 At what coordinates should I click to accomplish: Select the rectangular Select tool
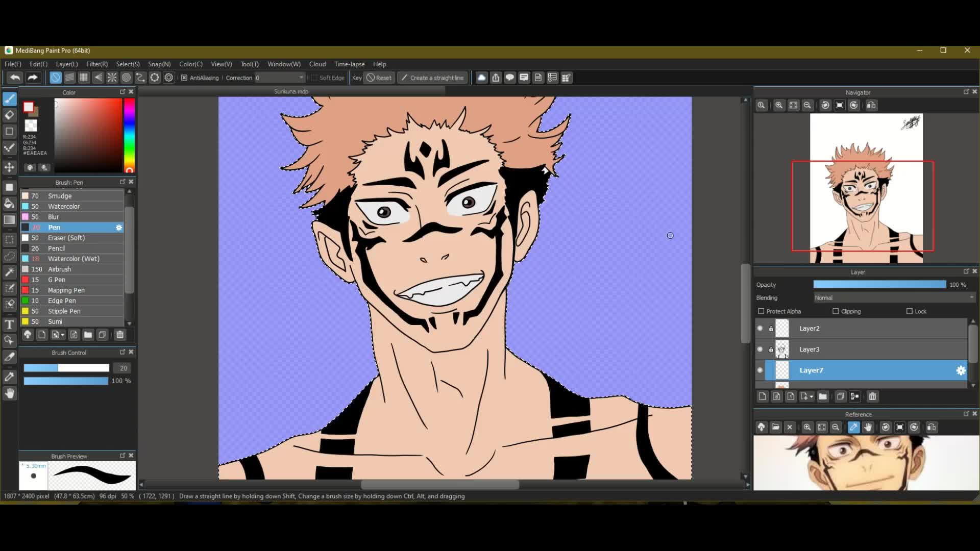(x=9, y=240)
